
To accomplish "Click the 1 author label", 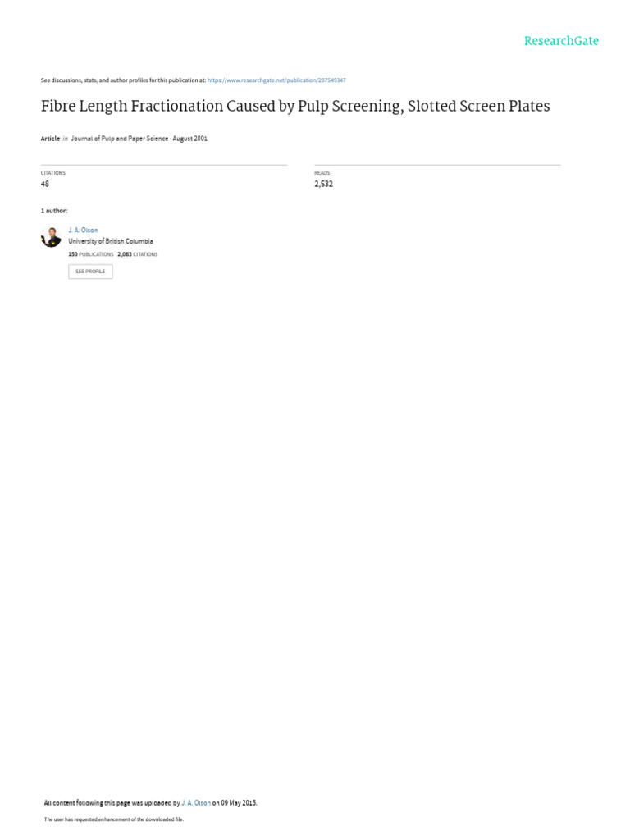I will [54, 211].
